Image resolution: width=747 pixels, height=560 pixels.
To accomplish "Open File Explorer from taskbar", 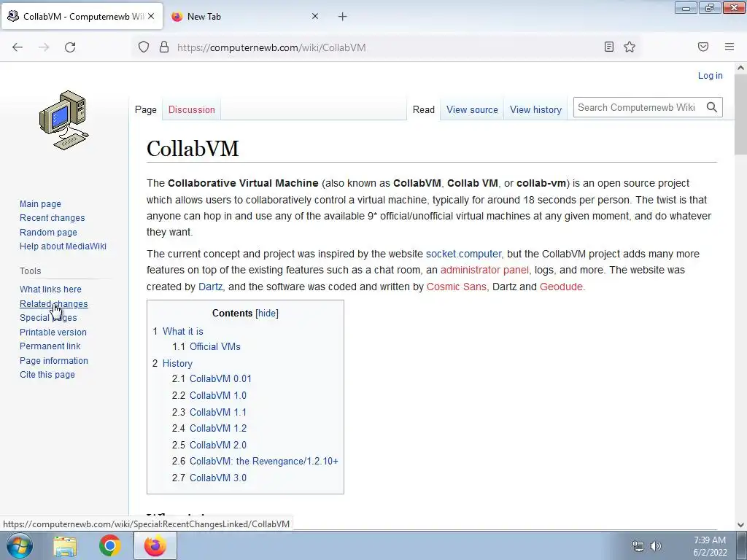I will pos(65,545).
